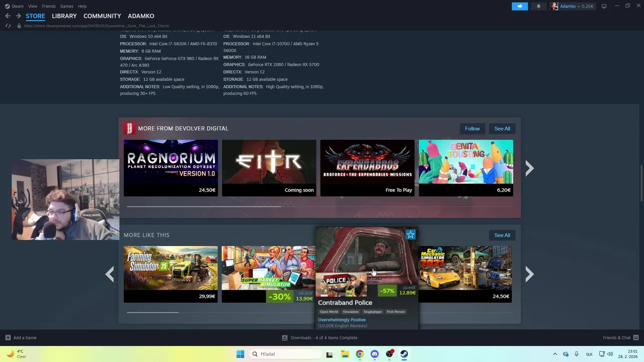Open Google Chrome from the taskbar
The width and height of the screenshot is (644, 362).
tap(359, 354)
